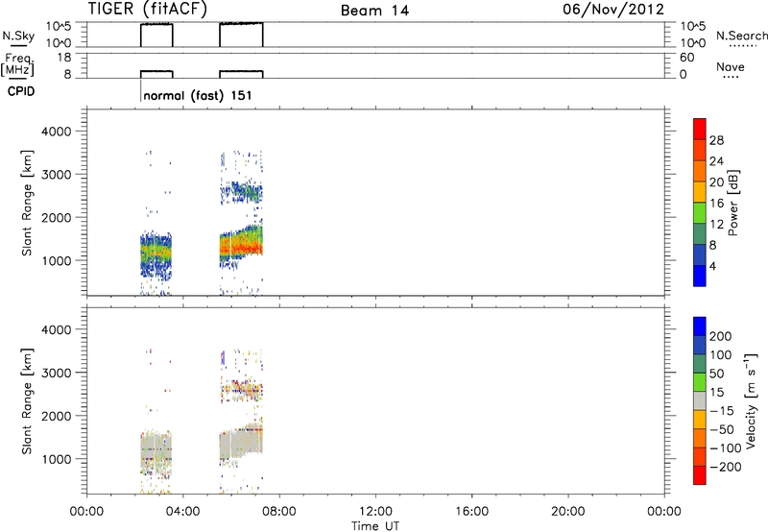The height and width of the screenshot is (532, 768).
Task: Click the Time UT axis label
Action: point(375,526)
